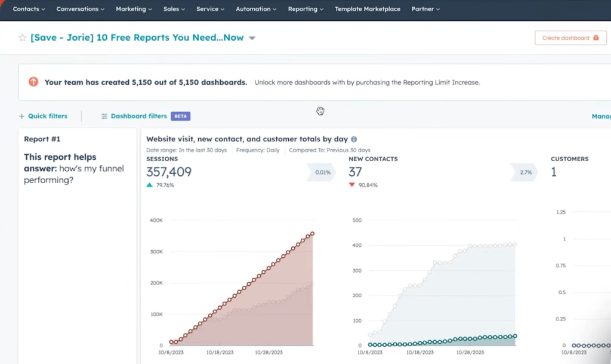Click the last data point on New Contacts chart
Screen dimensions: 611x364
(x=515, y=335)
